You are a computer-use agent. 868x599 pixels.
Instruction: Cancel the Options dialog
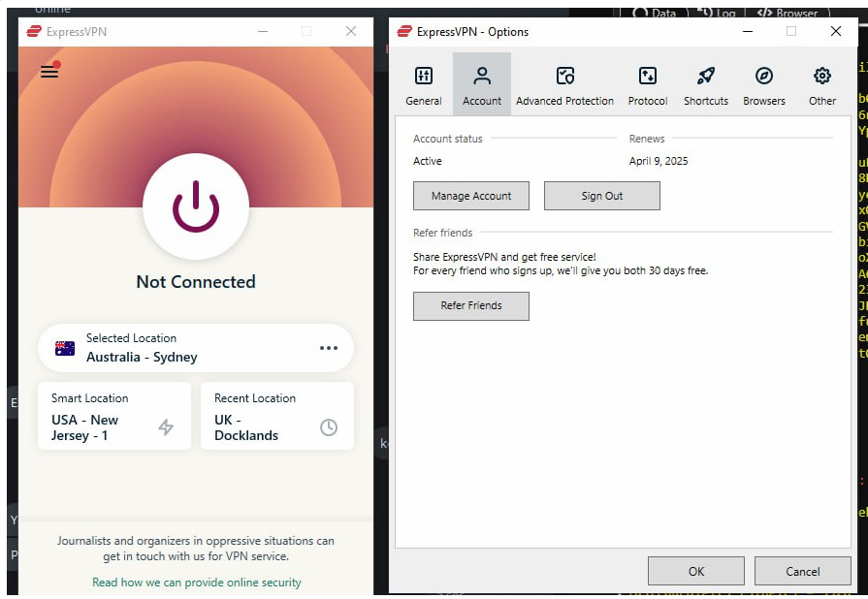(803, 571)
